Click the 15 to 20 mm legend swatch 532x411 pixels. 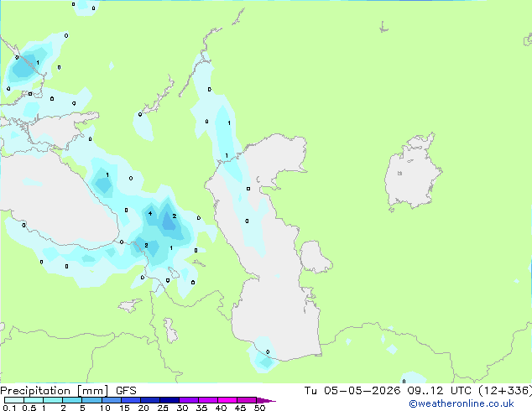pos(130,400)
